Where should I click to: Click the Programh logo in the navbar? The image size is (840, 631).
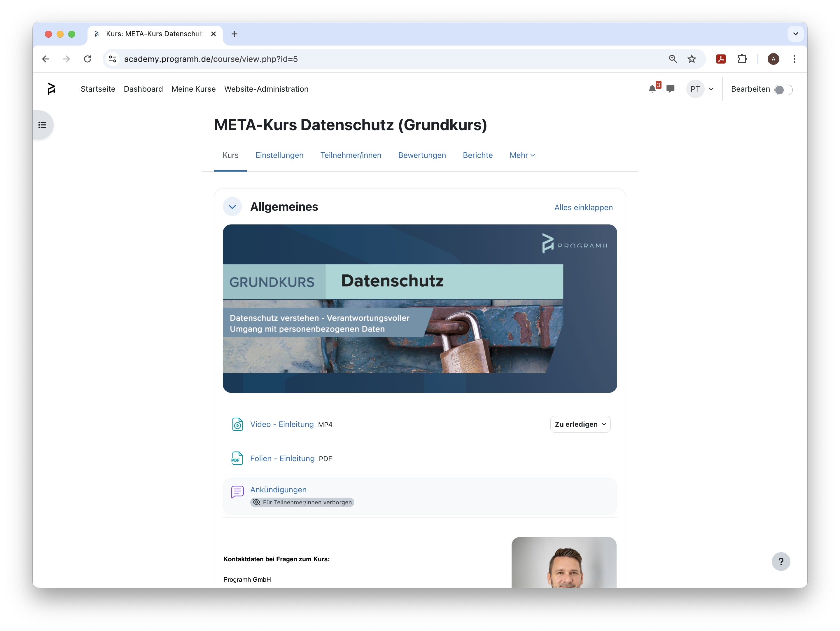(52, 88)
